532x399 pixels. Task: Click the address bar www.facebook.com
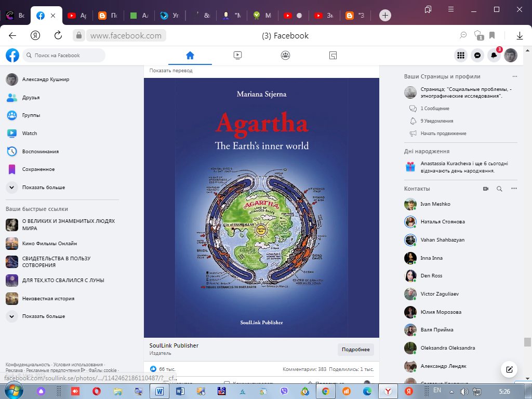(x=126, y=35)
